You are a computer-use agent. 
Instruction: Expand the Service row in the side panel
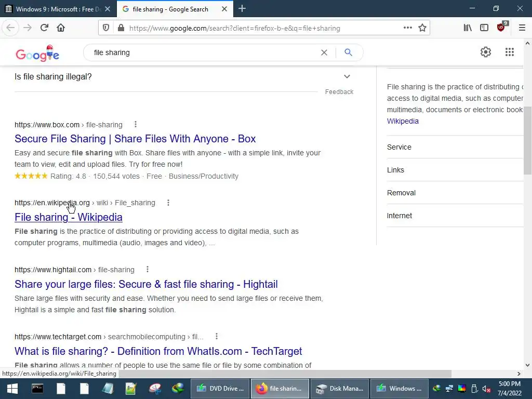(455, 147)
